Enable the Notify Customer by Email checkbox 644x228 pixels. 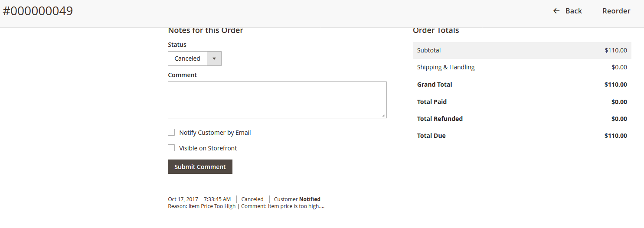171,132
